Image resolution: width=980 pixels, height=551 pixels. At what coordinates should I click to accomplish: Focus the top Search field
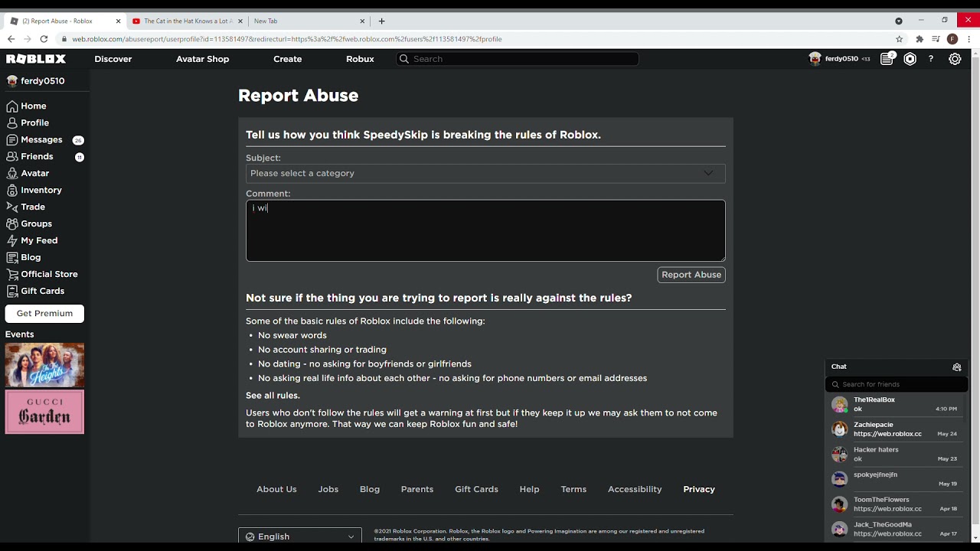click(518, 59)
